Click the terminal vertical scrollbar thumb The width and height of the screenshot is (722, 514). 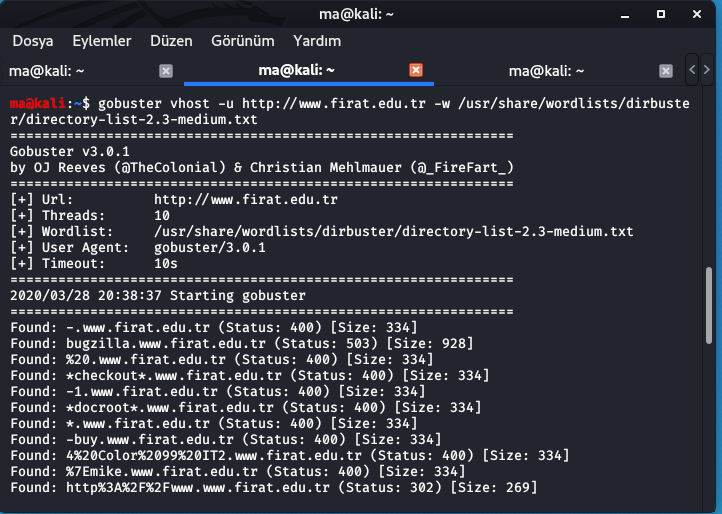[709, 305]
